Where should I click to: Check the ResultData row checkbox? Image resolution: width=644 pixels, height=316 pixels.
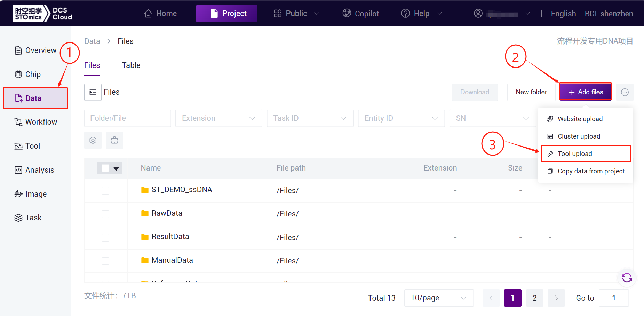point(105,237)
